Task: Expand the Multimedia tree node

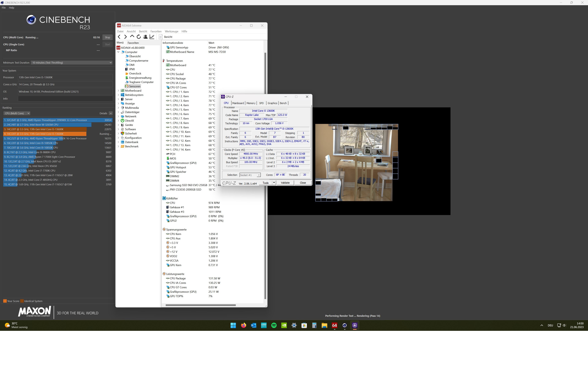Action: pos(118,108)
